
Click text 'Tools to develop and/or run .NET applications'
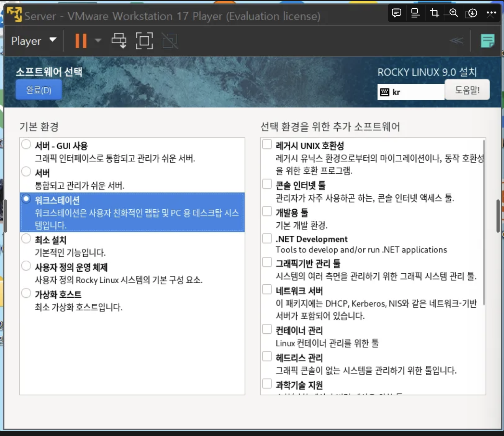point(361,250)
